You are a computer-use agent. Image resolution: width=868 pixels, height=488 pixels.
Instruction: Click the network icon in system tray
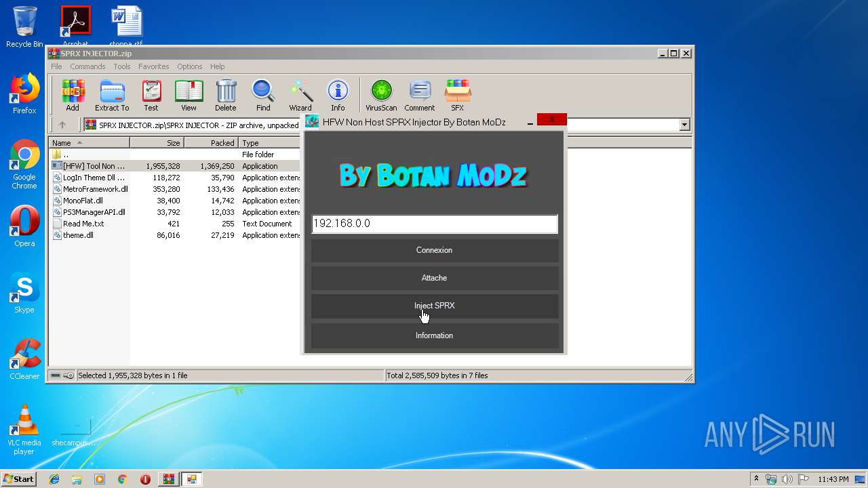[x=772, y=479]
